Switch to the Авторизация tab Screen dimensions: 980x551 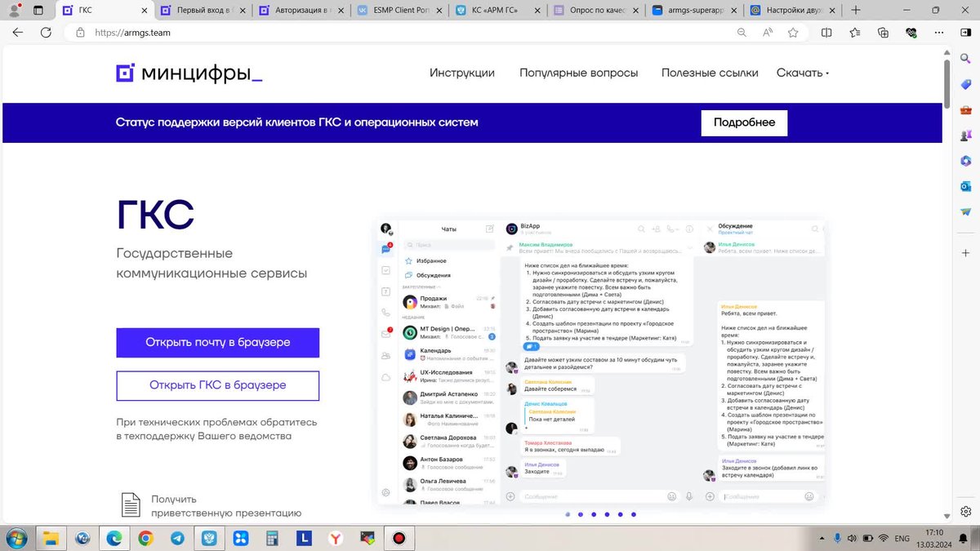(x=301, y=11)
